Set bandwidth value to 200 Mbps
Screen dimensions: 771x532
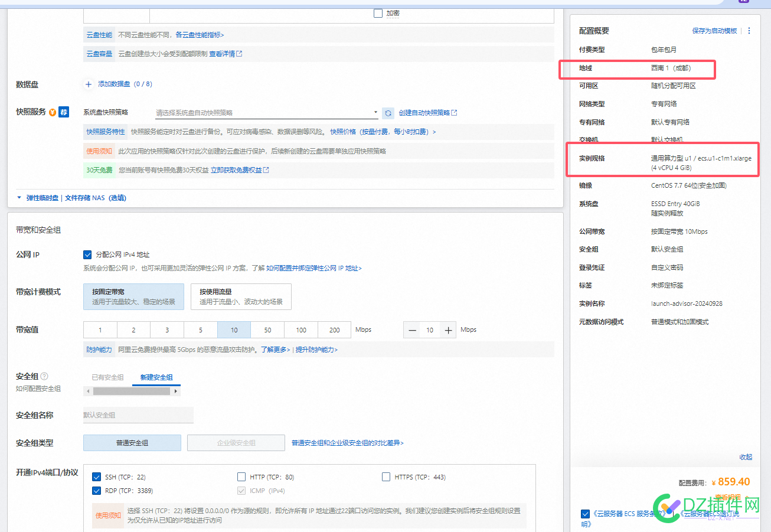[335, 330]
